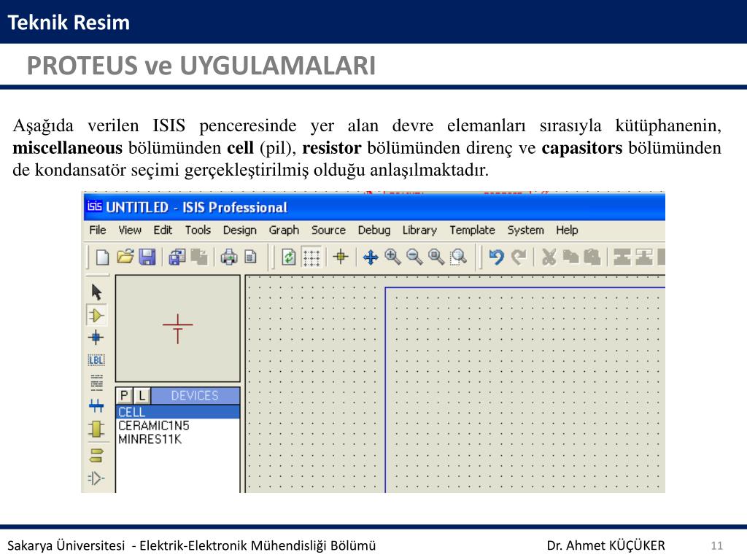Select the arrow Selection mode tool
Image resolution: width=747 pixels, height=560 pixels.
(97, 292)
